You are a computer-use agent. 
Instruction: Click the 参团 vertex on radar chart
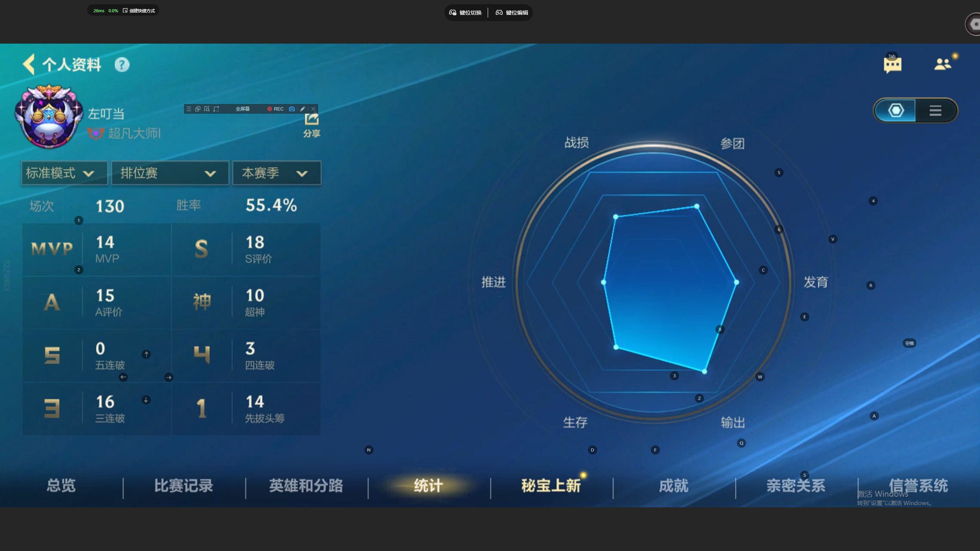pos(697,207)
